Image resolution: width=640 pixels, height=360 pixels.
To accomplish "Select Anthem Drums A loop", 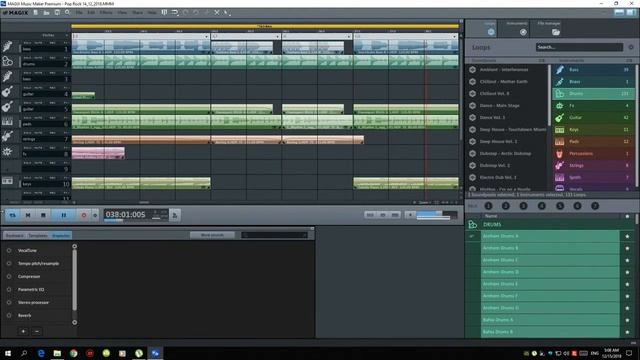I will pyautogui.click(x=550, y=236).
